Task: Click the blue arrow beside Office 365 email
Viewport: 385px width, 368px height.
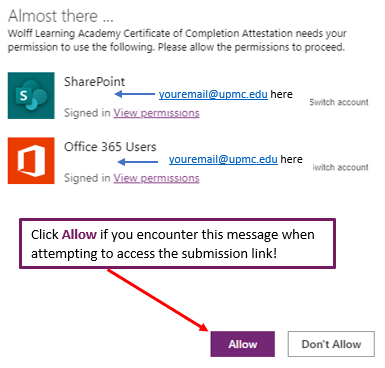Action: [x=138, y=162]
